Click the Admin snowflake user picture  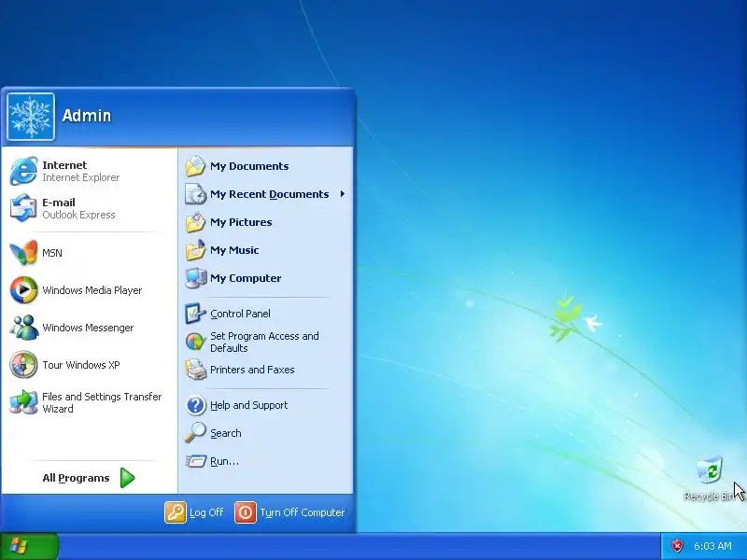(x=31, y=117)
